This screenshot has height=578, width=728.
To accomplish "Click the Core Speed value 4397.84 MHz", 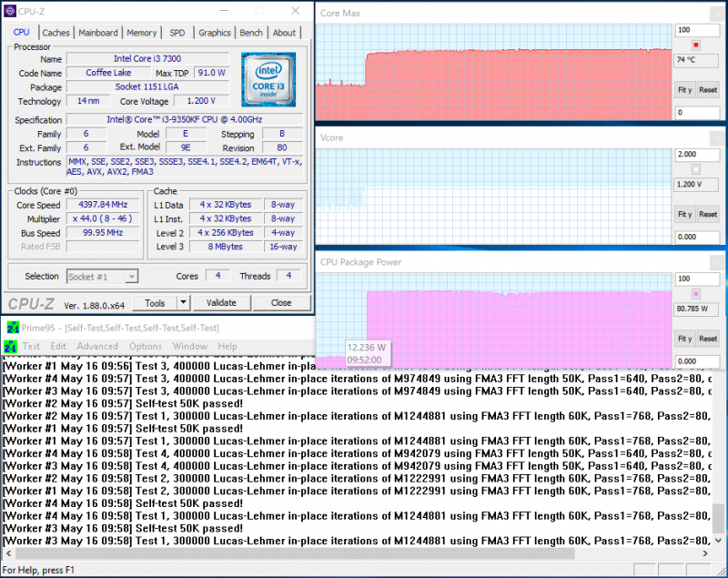I will pyautogui.click(x=103, y=205).
